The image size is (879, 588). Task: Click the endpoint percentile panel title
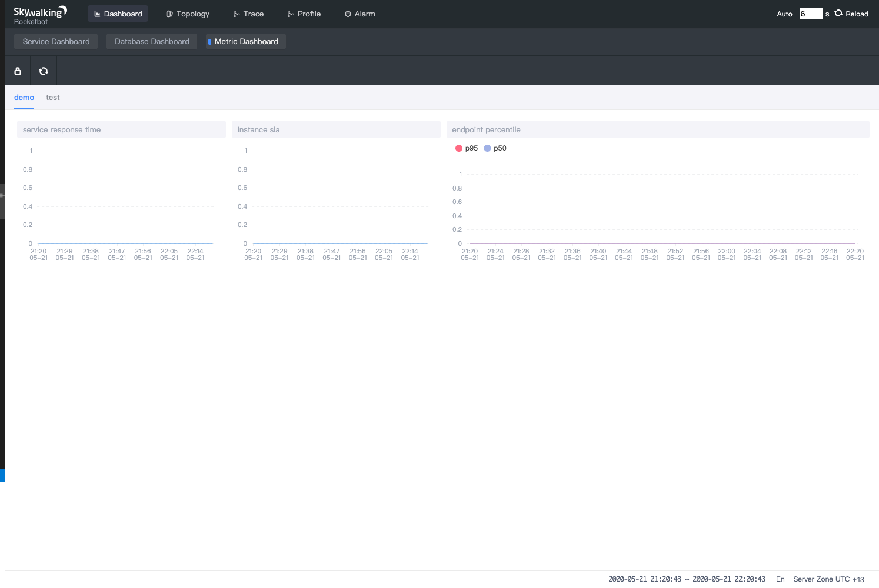pos(486,130)
